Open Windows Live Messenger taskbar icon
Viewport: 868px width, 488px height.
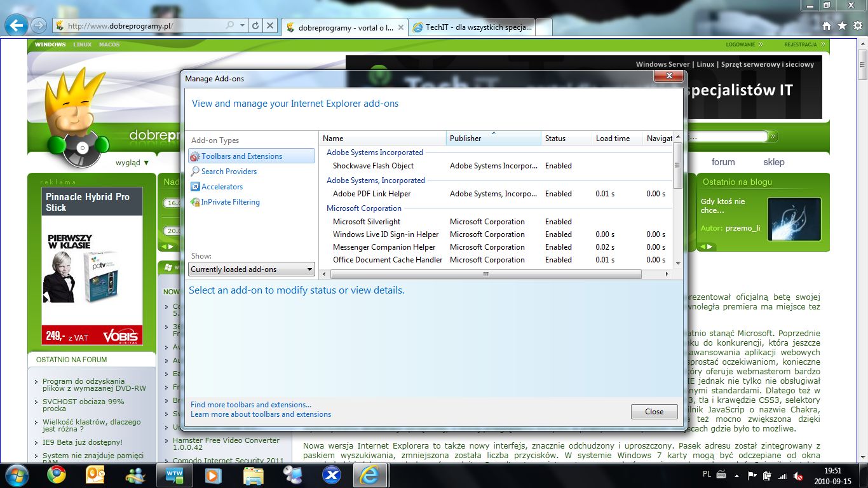click(135, 475)
